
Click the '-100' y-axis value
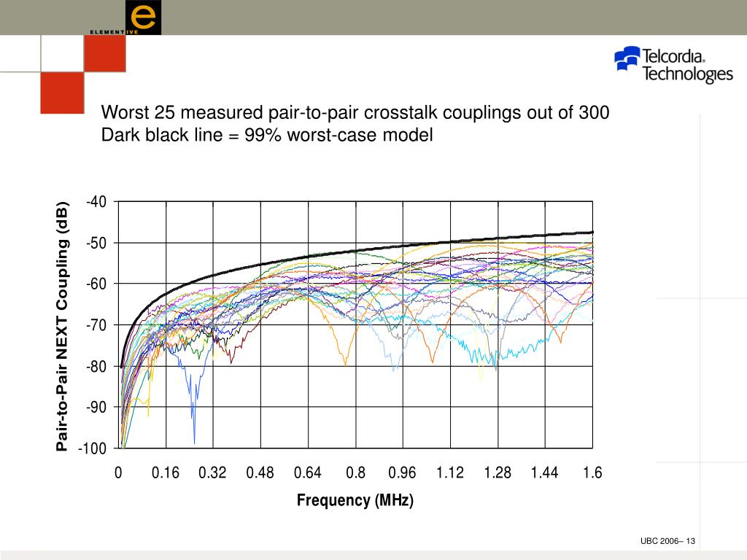click(93, 448)
